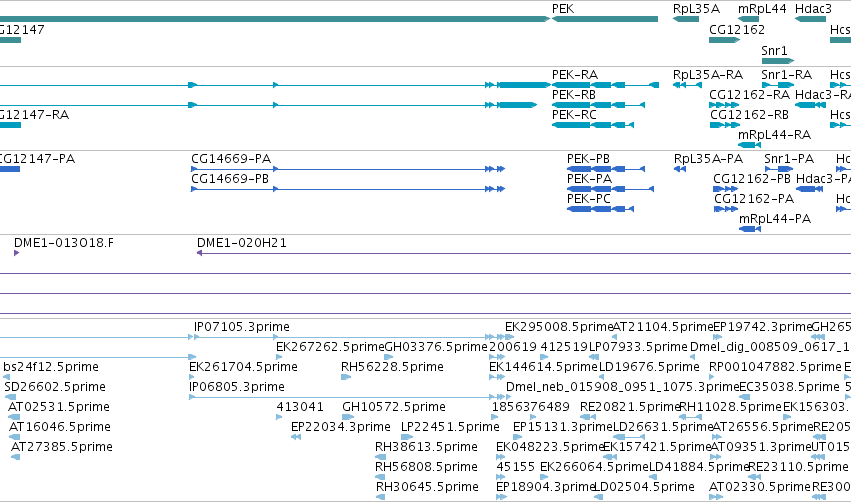Open the DME1-020H21 BAC label
The width and height of the screenshot is (851, 502).
(x=242, y=243)
